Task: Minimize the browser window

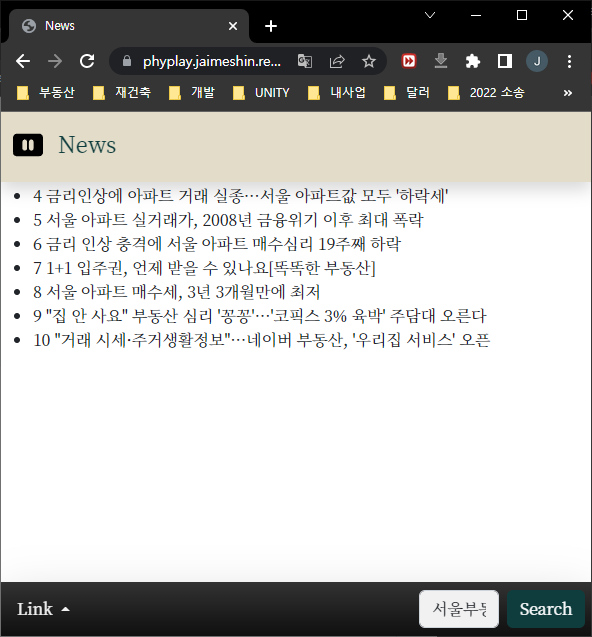Action: (x=476, y=15)
